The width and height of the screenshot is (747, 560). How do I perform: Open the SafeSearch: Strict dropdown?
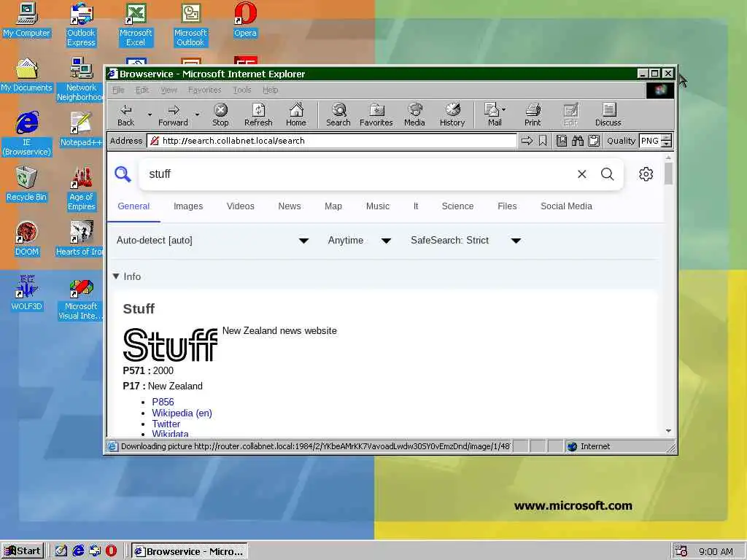(465, 241)
